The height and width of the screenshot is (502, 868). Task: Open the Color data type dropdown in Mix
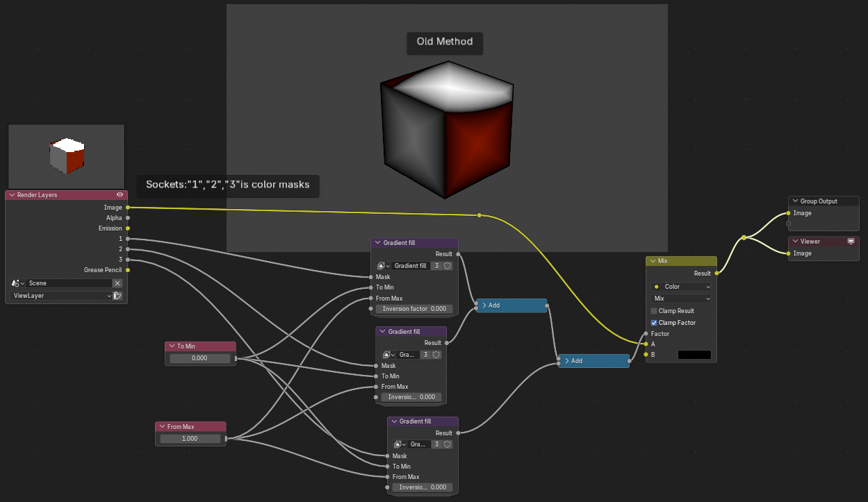click(x=681, y=287)
